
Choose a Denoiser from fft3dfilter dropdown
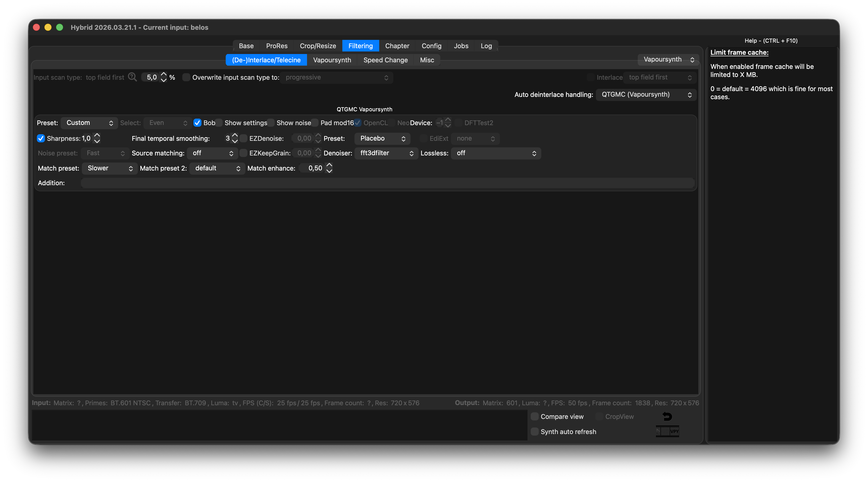[x=387, y=153]
